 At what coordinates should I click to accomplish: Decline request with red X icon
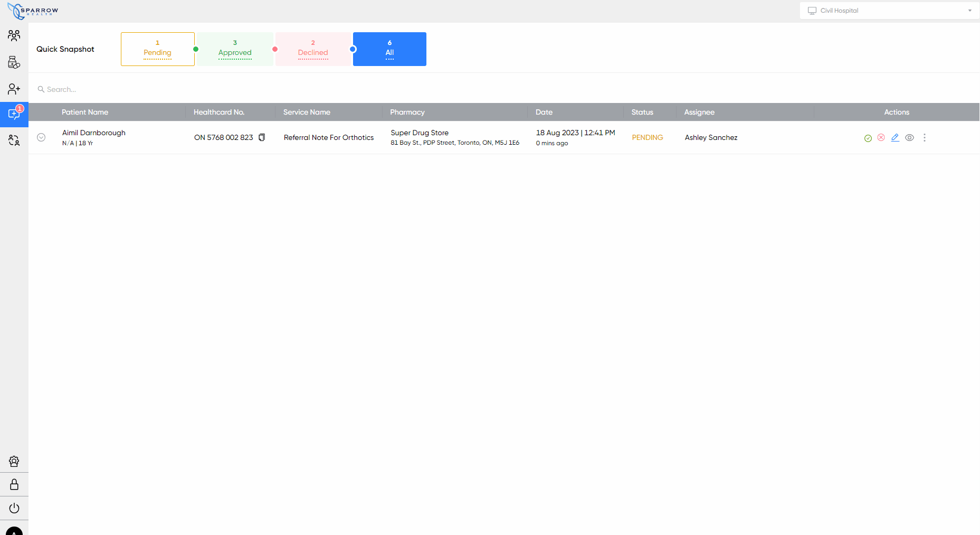click(881, 137)
